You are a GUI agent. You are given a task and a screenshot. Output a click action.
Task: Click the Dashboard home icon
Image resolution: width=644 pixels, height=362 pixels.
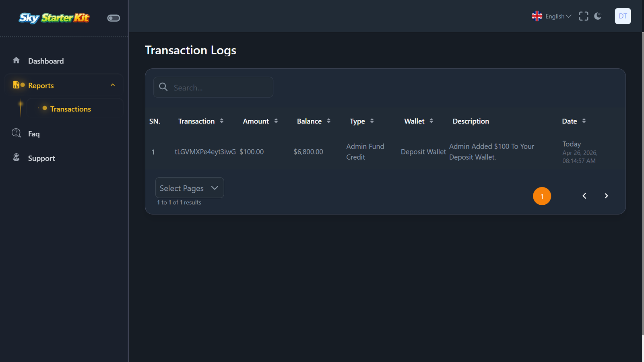[x=16, y=60]
